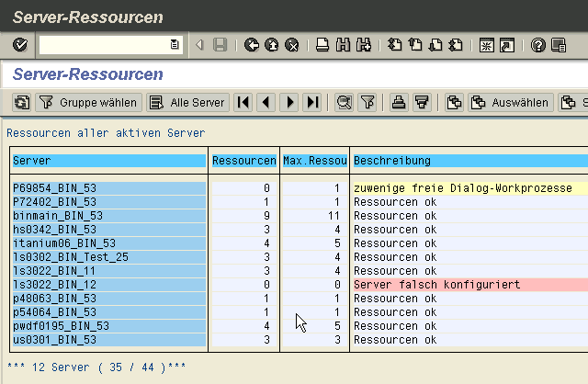Select server p48063_BIN_53
This screenshot has height=384, width=588.
tap(109, 299)
